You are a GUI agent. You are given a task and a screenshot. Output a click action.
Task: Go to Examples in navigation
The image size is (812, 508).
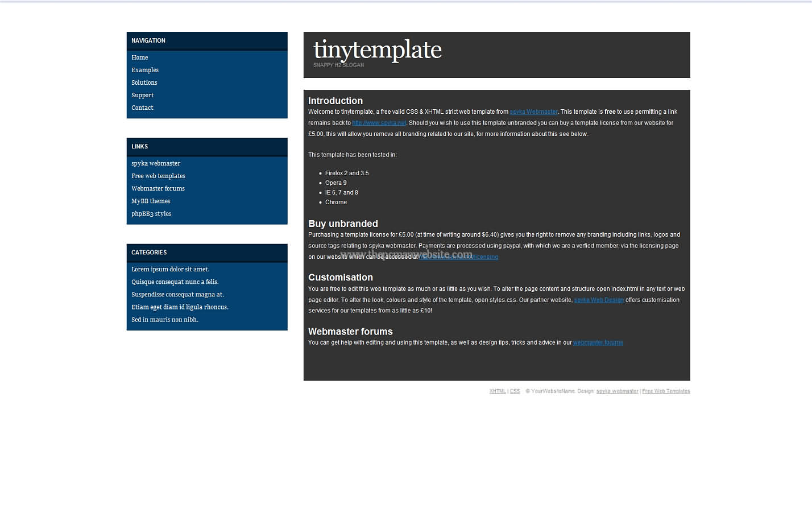(x=145, y=70)
